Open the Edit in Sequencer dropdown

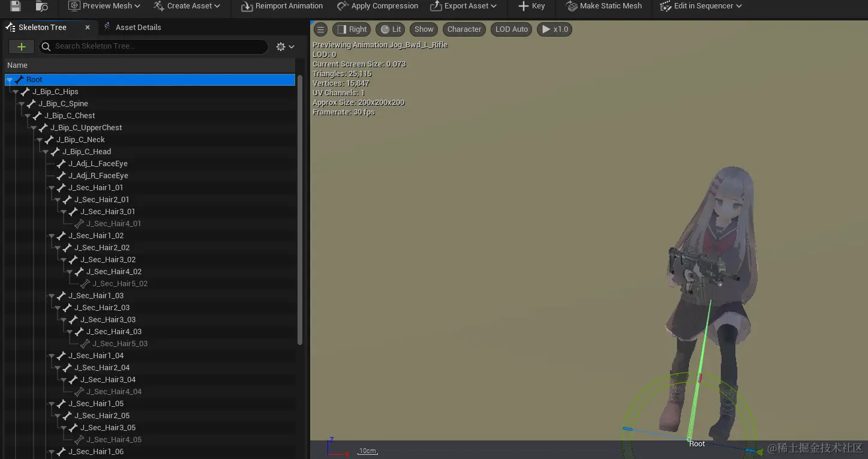click(701, 6)
